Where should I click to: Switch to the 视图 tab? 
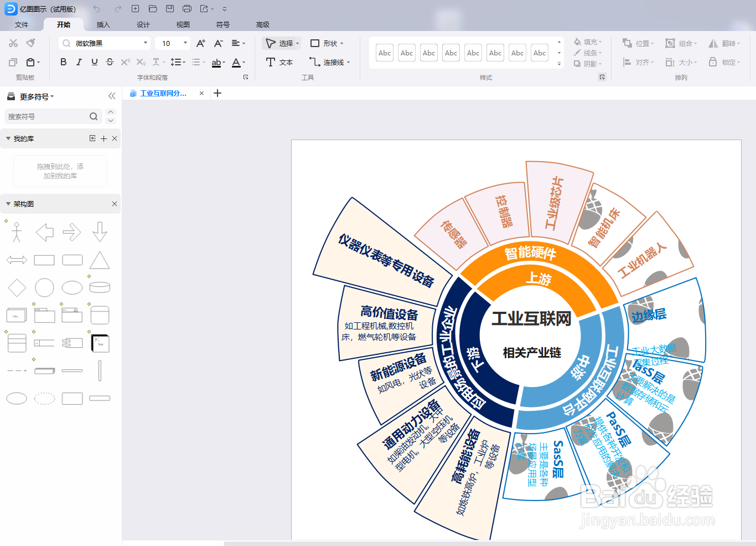tap(183, 25)
